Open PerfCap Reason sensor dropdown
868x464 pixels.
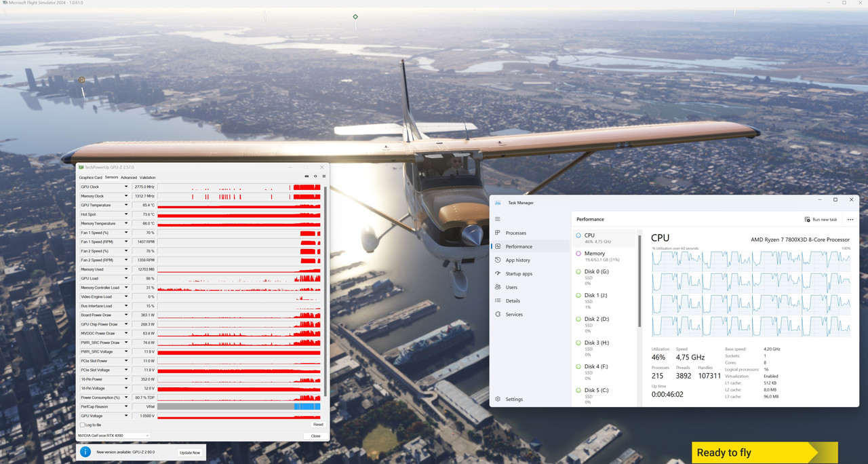coord(125,406)
